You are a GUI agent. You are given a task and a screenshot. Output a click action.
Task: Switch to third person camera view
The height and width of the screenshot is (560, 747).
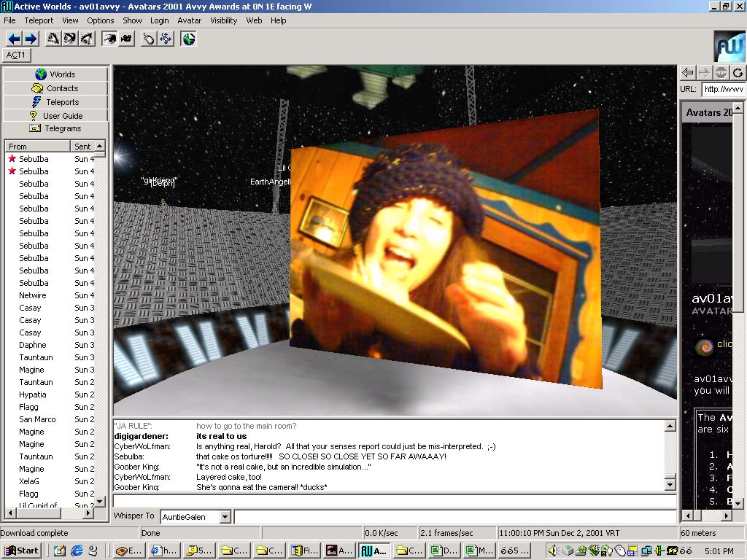click(126, 39)
